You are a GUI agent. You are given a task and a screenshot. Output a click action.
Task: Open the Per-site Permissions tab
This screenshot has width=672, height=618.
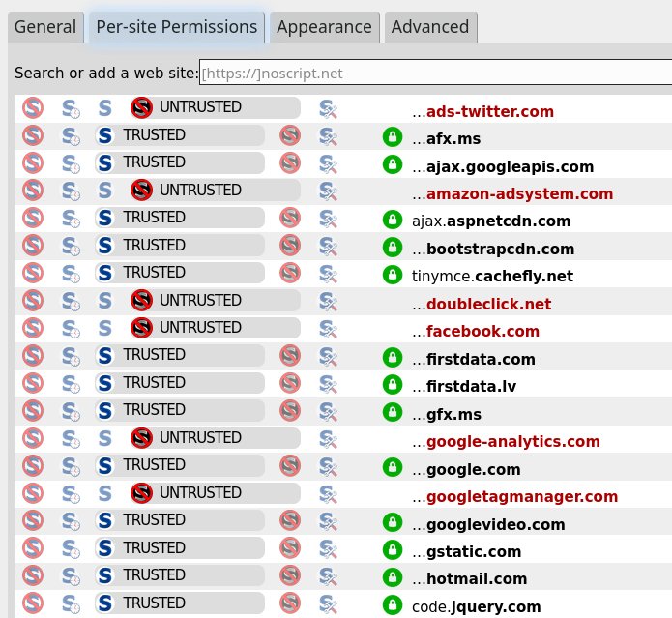click(x=177, y=27)
